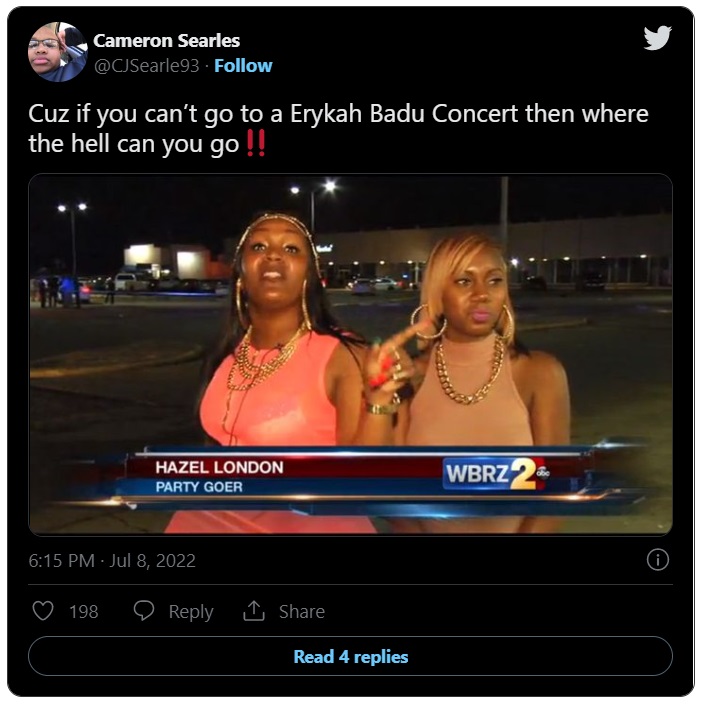Screen dimensions: 703x705
Task: Like the tweet with the heart icon
Action: point(43,611)
